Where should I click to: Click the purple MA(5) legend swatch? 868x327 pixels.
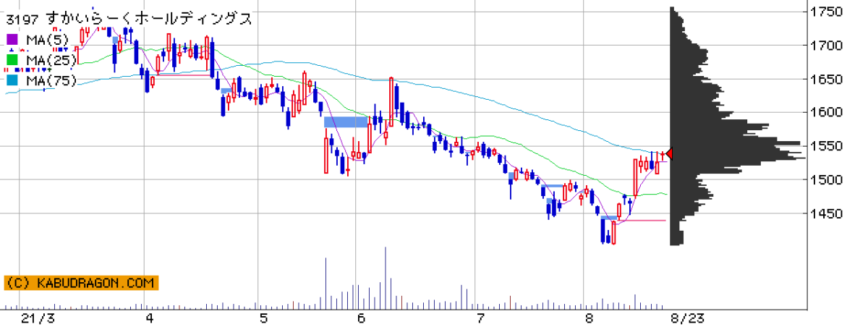[x=12, y=38]
